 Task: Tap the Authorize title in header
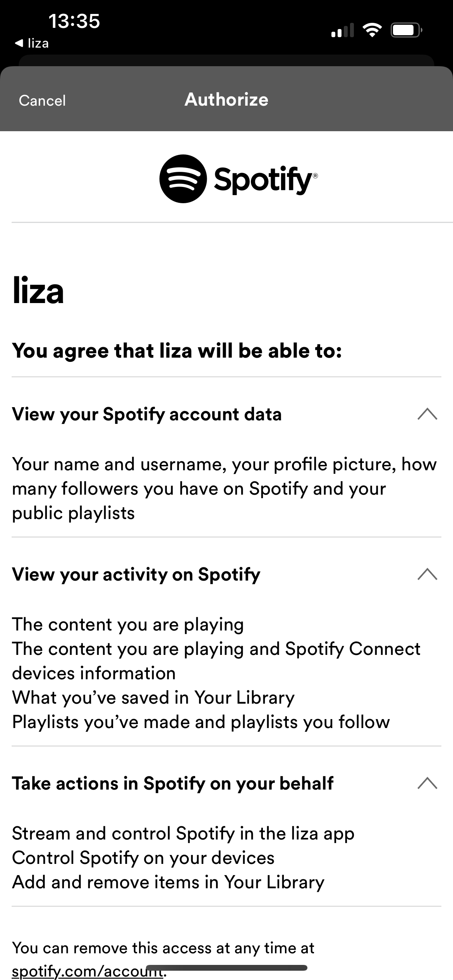[x=226, y=99]
